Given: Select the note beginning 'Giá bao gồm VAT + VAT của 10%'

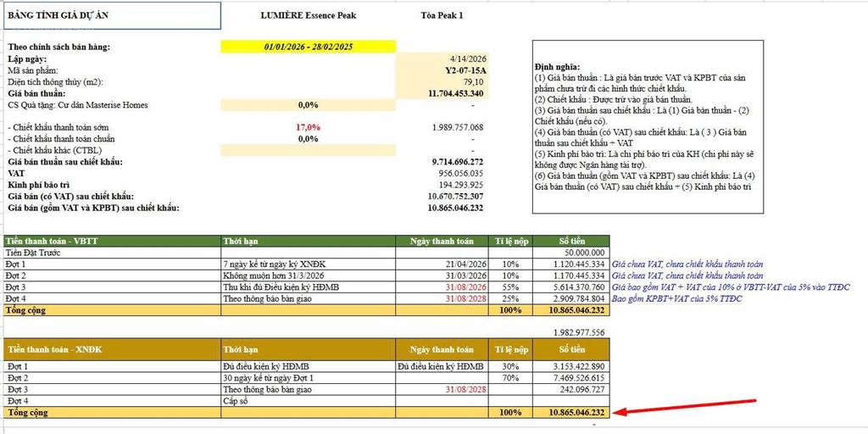Looking at the screenshot, I should tap(731, 287).
